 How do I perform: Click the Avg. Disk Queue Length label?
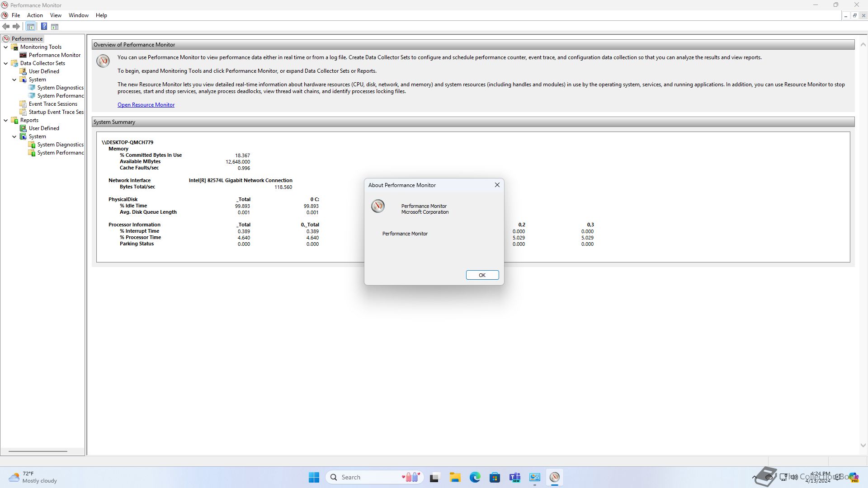click(x=148, y=212)
